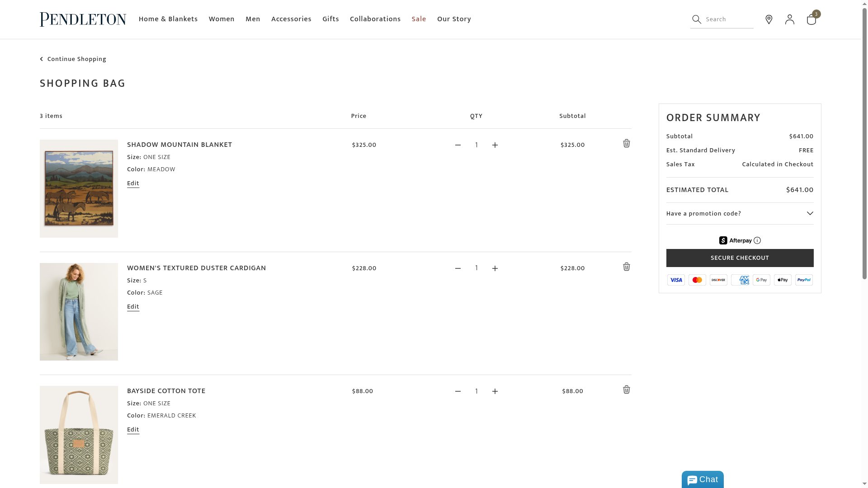Increase Shadow Mountain Blanket quantity
Image resolution: width=868 pixels, height=488 pixels.
pyautogui.click(x=495, y=145)
